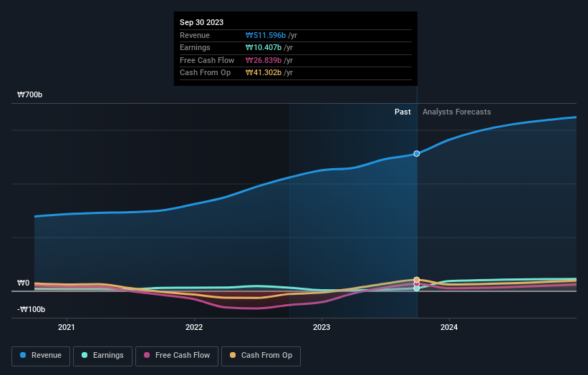This screenshot has height=375, width=588.
Task: Click the Sep 30 2023 tooltip date
Action: pyautogui.click(x=201, y=22)
